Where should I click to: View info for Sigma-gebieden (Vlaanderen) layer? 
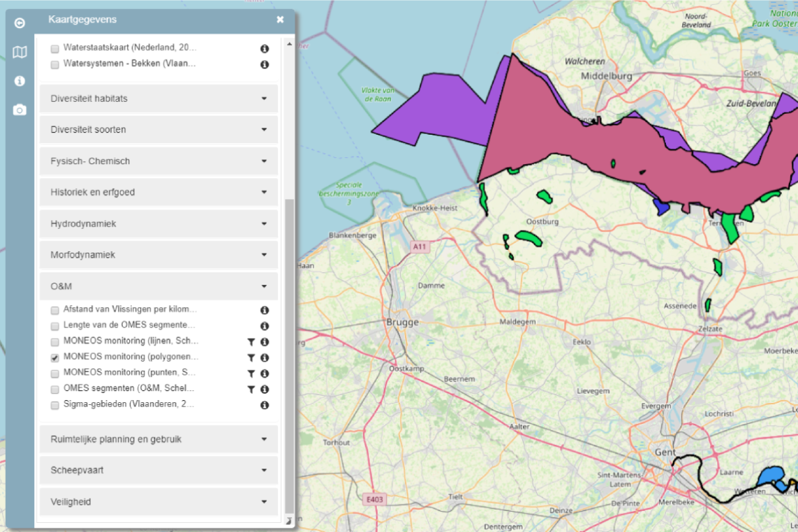[x=264, y=404]
